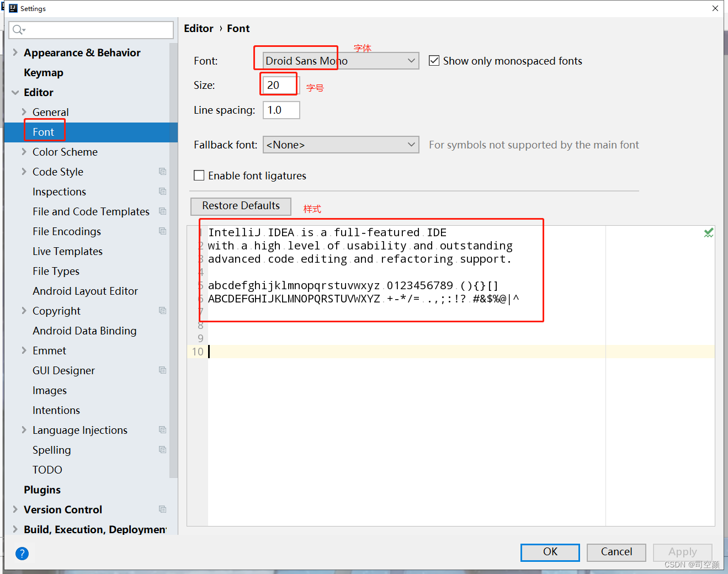Click the Restore Defaults button
The width and height of the screenshot is (728, 574).
pyautogui.click(x=241, y=206)
